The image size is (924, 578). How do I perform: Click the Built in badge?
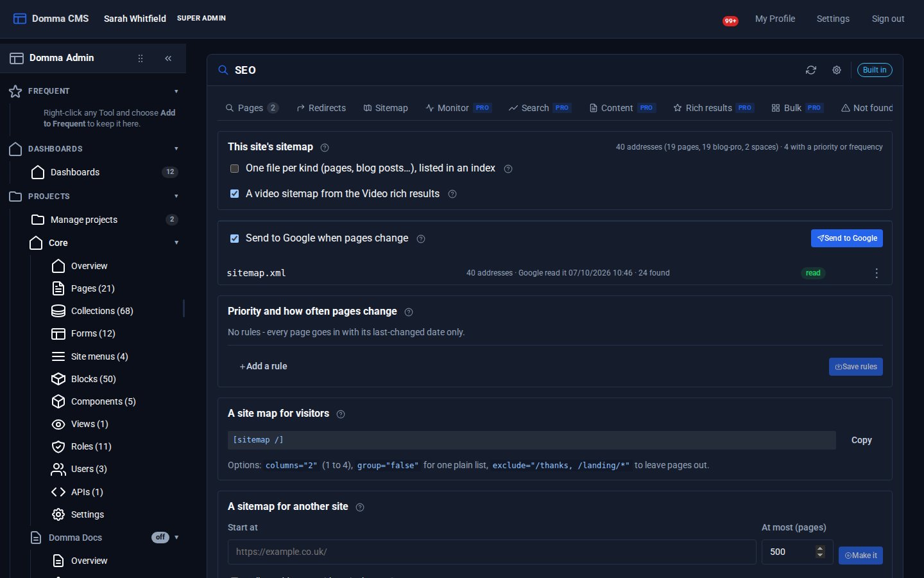[x=875, y=70]
